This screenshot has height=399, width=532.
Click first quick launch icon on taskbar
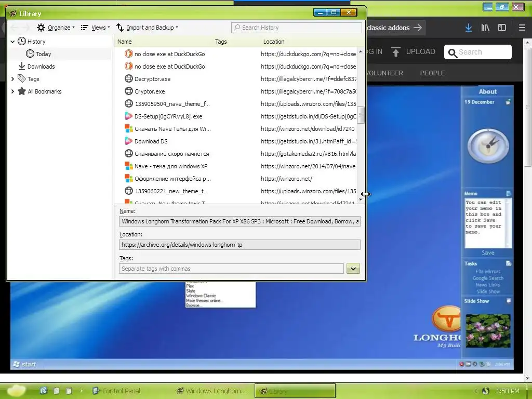pos(44,391)
